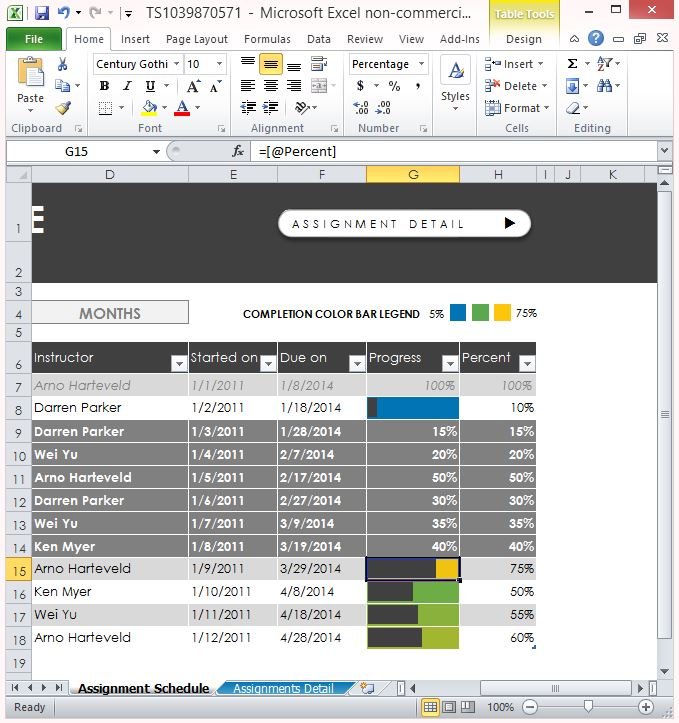Open the Excel Help question mark icon

(x=596, y=39)
